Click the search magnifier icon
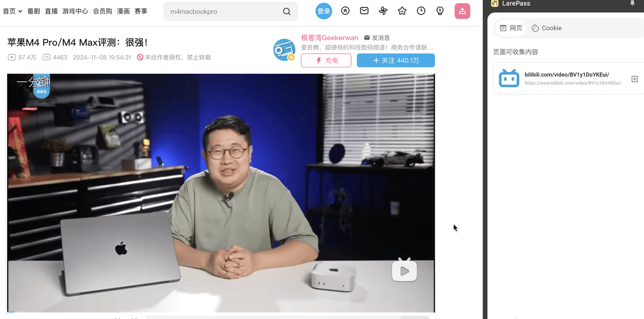 [286, 11]
